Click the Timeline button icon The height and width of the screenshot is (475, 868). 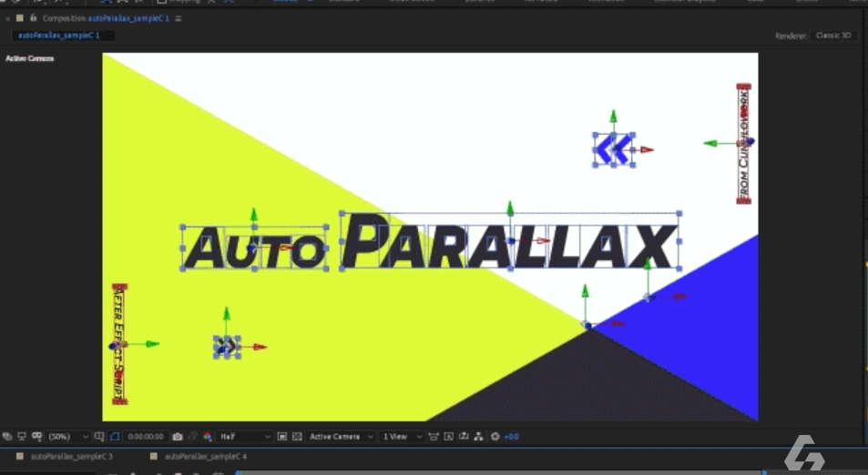(x=464, y=437)
